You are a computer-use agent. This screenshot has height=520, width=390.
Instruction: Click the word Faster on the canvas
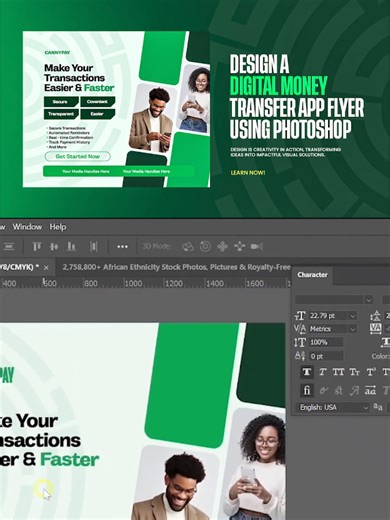(70, 460)
